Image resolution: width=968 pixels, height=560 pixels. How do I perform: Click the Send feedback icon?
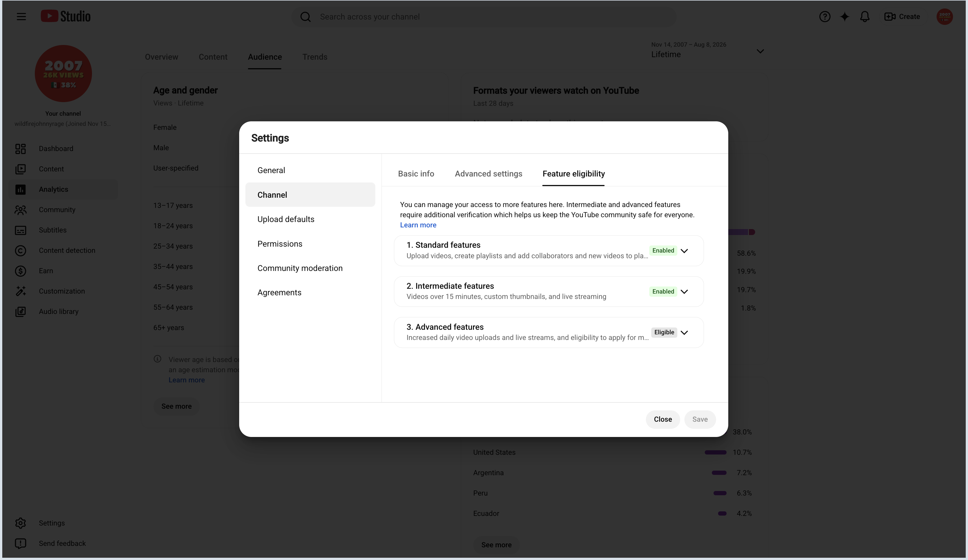point(20,543)
